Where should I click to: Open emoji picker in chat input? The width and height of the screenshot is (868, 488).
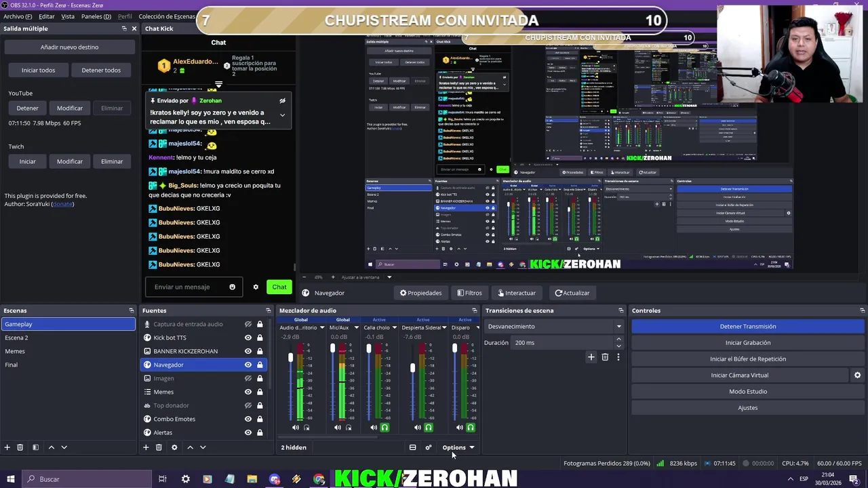pyautogui.click(x=232, y=287)
